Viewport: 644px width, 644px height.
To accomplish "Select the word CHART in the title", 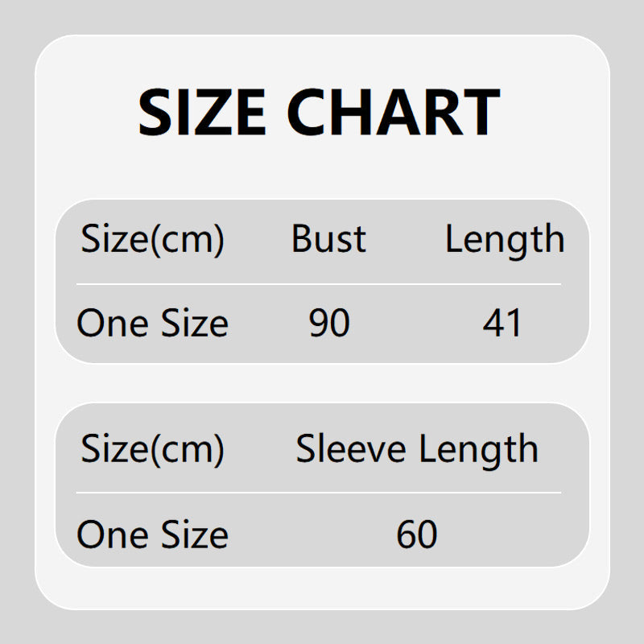I will coord(394,113).
